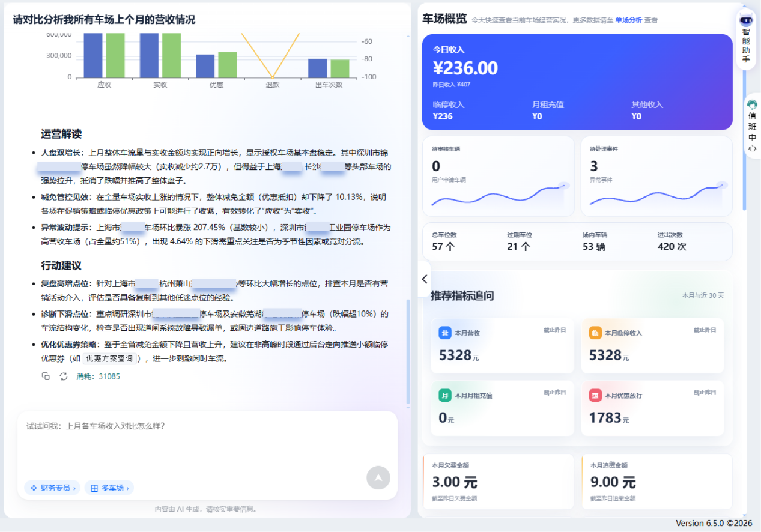This screenshot has height=532, width=761.
Task: Open 智能助手 robot icon
Action: tap(746, 19)
